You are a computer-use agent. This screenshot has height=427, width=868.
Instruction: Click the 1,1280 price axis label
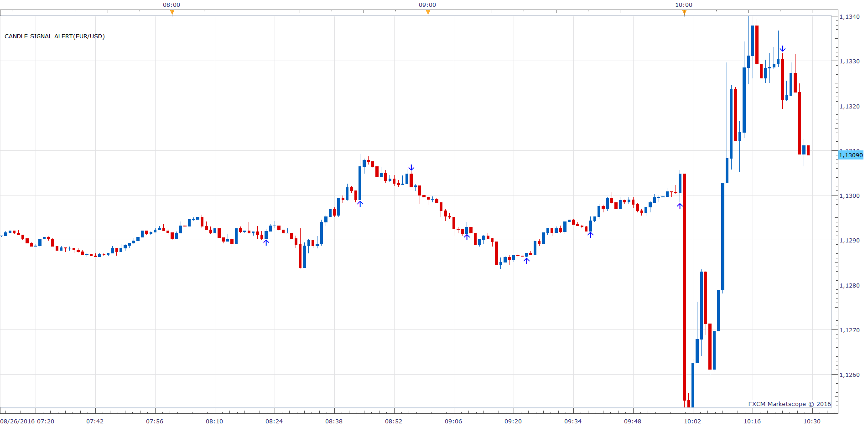[849, 286]
